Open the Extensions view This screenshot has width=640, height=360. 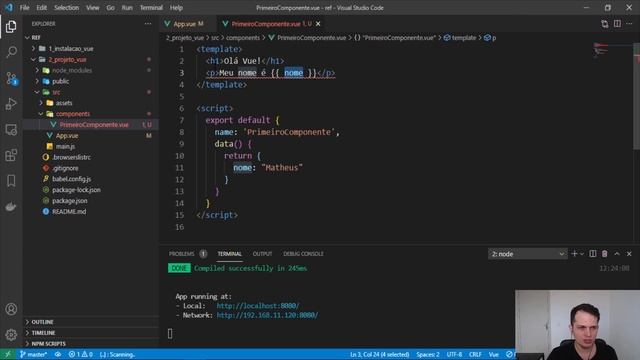coord(11,155)
